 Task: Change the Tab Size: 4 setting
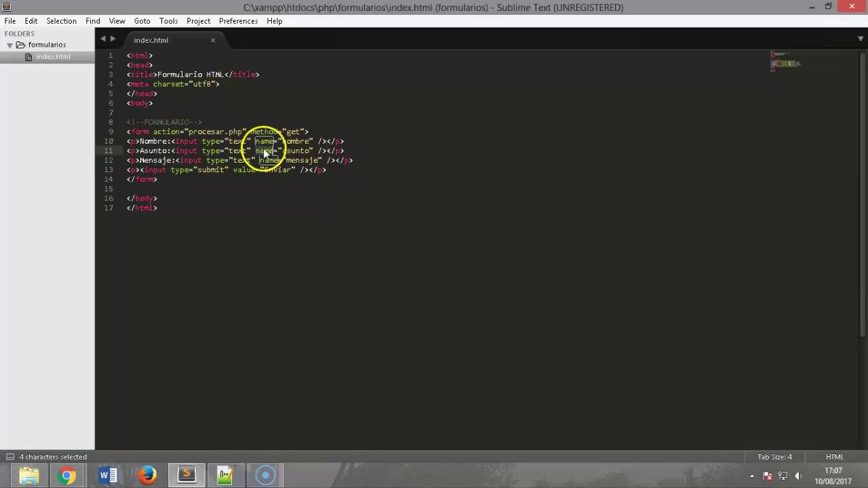(x=775, y=457)
